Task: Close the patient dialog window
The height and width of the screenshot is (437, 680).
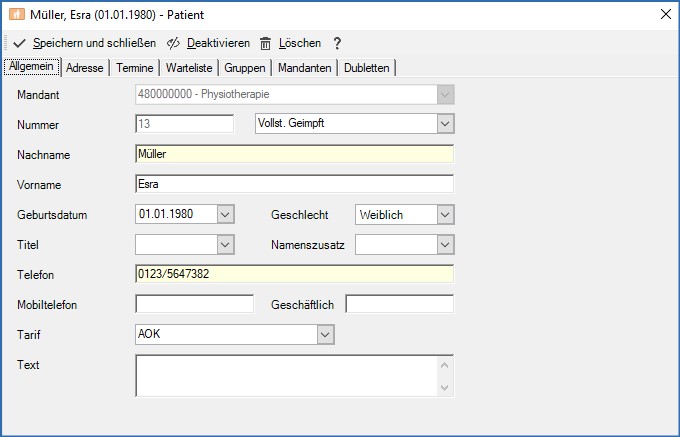Action: pos(665,14)
